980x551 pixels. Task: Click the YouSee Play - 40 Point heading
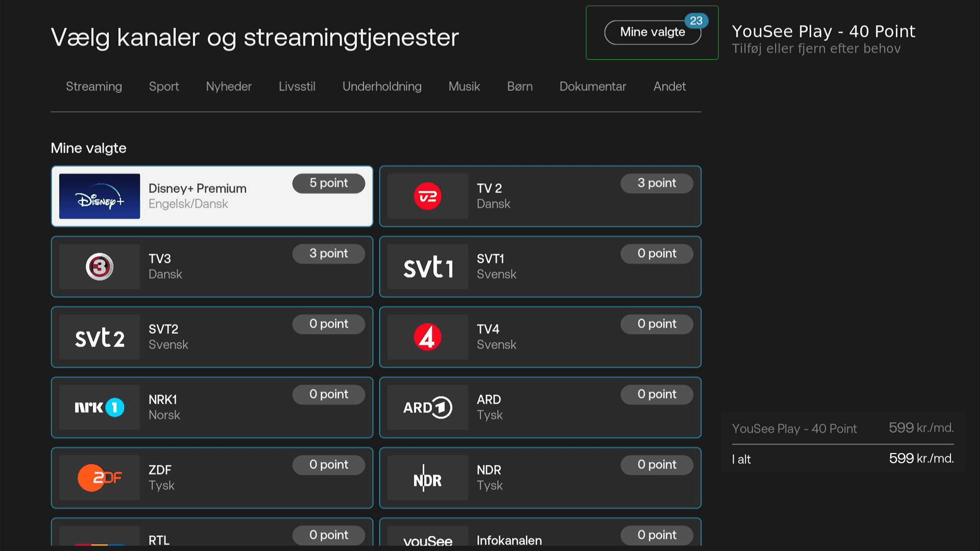coord(823,32)
